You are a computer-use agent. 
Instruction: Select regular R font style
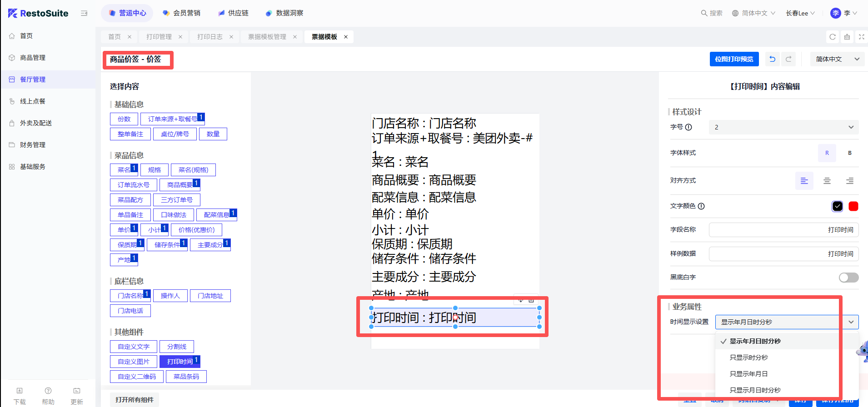[827, 153]
